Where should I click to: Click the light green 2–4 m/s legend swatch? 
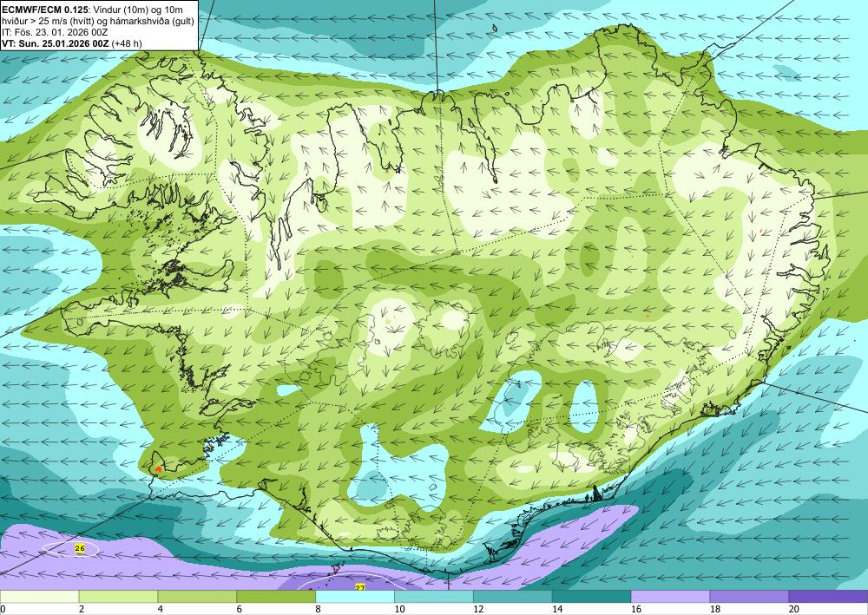click(118, 597)
